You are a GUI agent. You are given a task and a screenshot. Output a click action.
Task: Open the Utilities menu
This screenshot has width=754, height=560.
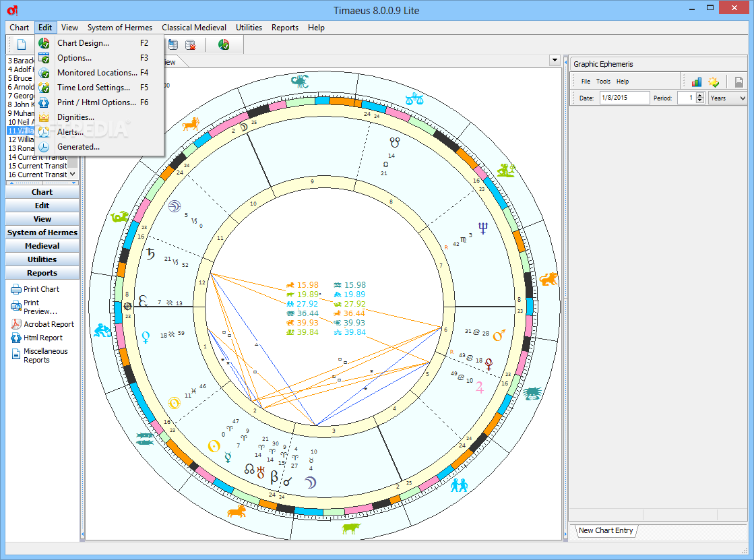pos(249,28)
